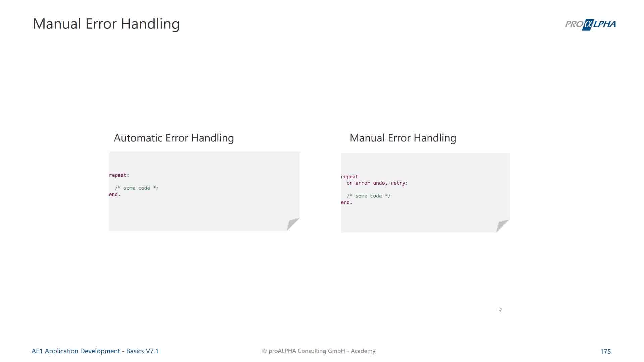Click the proALPHA logo
This screenshot has width=644, height=362.
point(590,24)
